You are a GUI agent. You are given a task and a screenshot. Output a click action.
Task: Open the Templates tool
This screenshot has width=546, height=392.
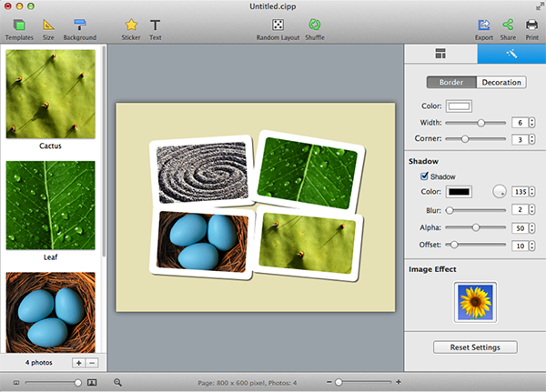click(x=18, y=25)
